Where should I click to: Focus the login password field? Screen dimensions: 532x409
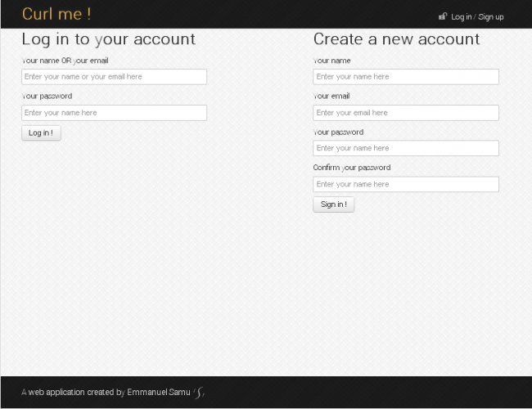pos(114,113)
